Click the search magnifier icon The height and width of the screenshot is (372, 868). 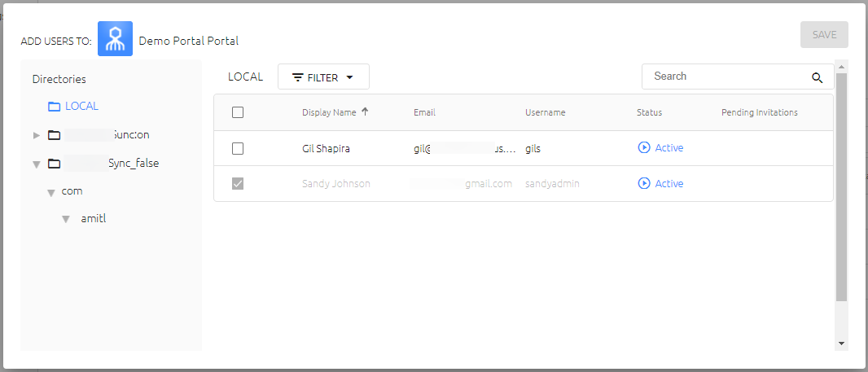(817, 78)
